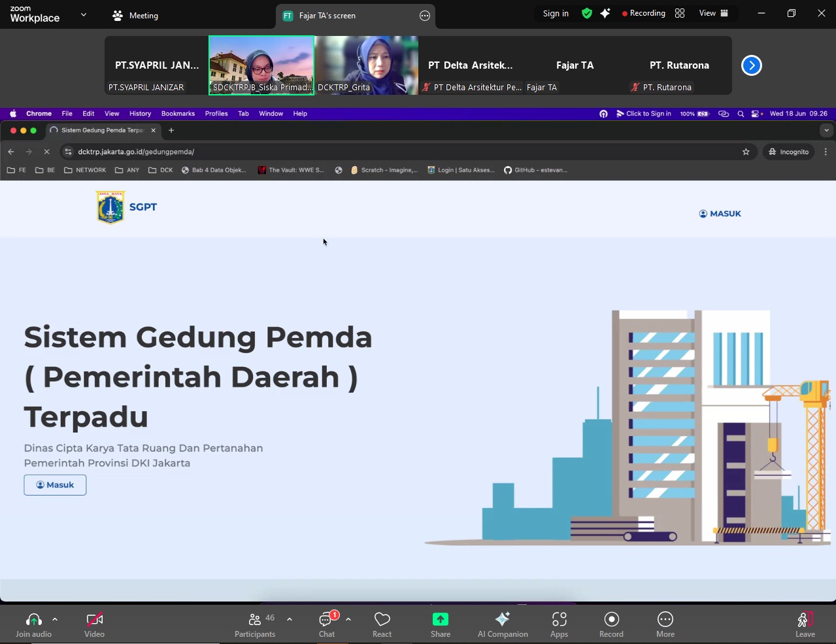
Task: Open the Apps icon in toolbar
Action: click(x=559, y=619)
